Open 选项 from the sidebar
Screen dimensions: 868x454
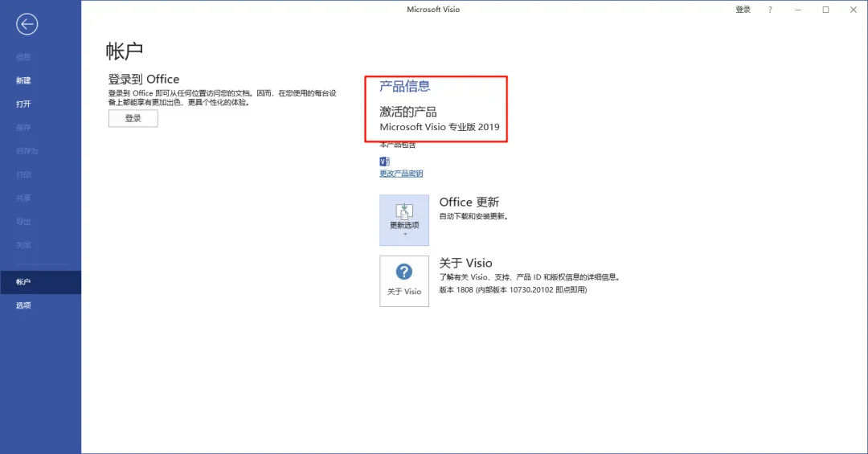coord(23,305)
